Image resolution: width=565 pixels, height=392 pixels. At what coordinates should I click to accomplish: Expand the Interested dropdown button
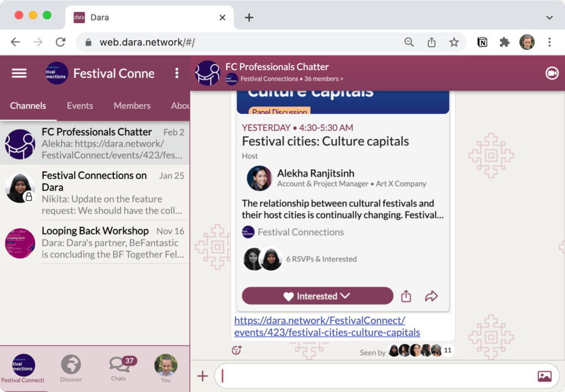[x=317, y=296]
